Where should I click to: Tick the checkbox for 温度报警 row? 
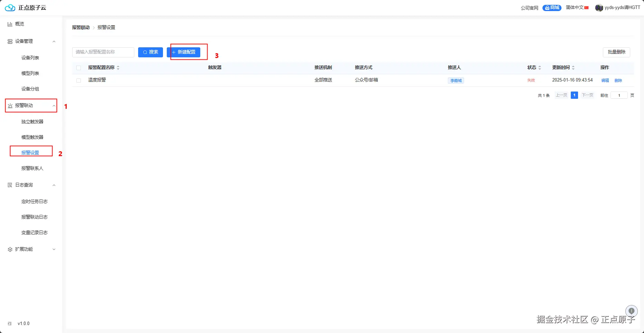[79, 80]
